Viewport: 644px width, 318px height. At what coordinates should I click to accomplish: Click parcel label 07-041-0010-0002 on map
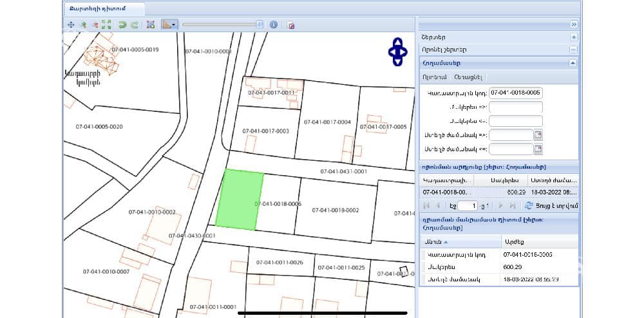point(152,212)
